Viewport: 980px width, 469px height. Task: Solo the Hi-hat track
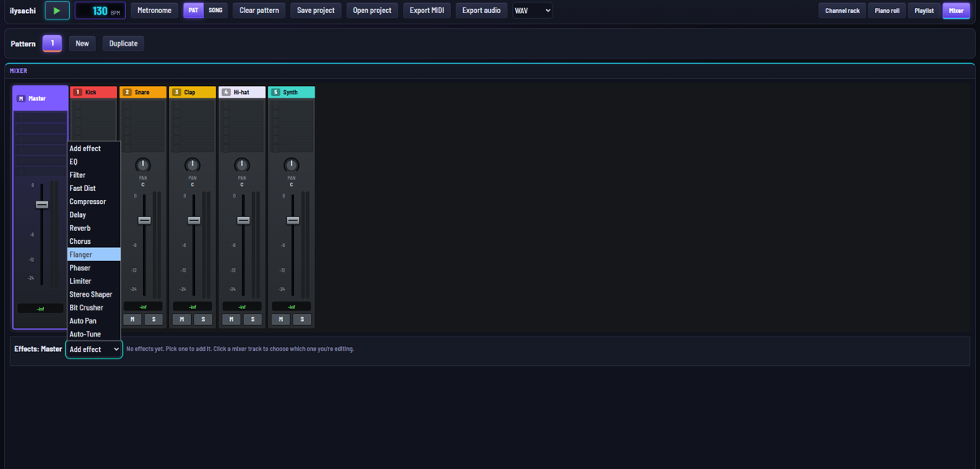click(x=253, y=319)
